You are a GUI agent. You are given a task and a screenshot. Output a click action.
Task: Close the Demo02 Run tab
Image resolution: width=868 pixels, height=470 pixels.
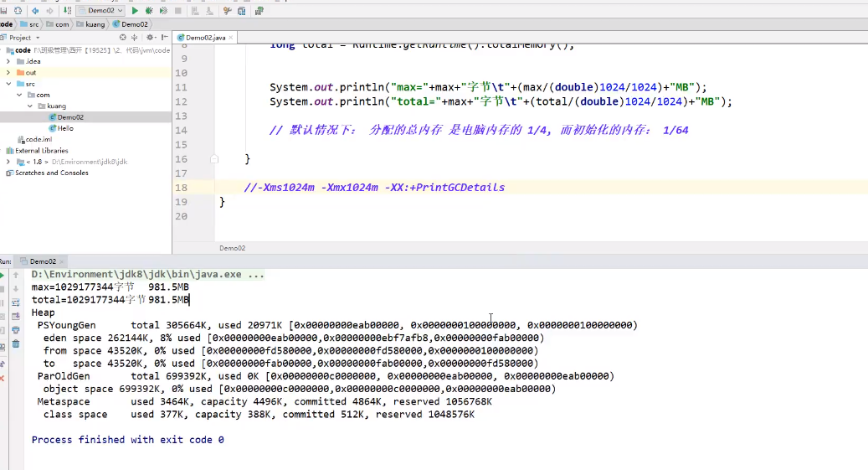[61, 261]
